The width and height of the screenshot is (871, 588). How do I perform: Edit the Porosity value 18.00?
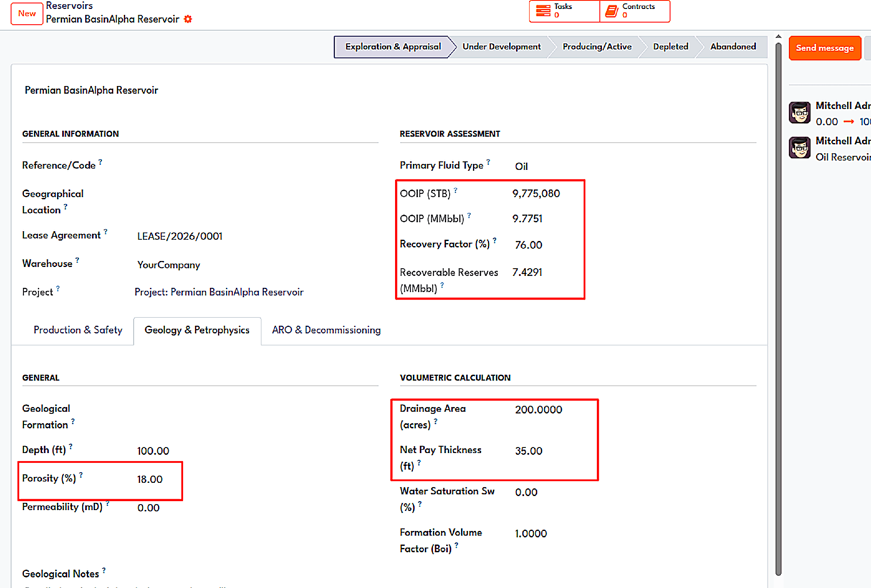(x=150, y=479)
